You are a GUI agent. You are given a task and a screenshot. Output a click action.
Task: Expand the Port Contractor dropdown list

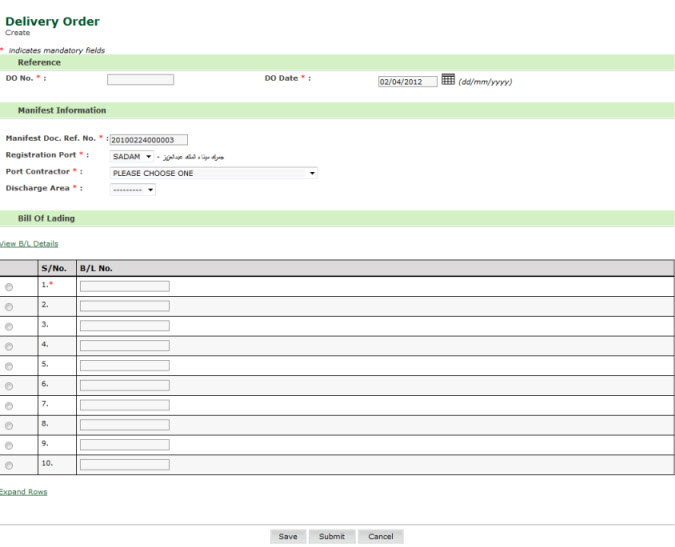pyautogui.click(x=213, y=173)
